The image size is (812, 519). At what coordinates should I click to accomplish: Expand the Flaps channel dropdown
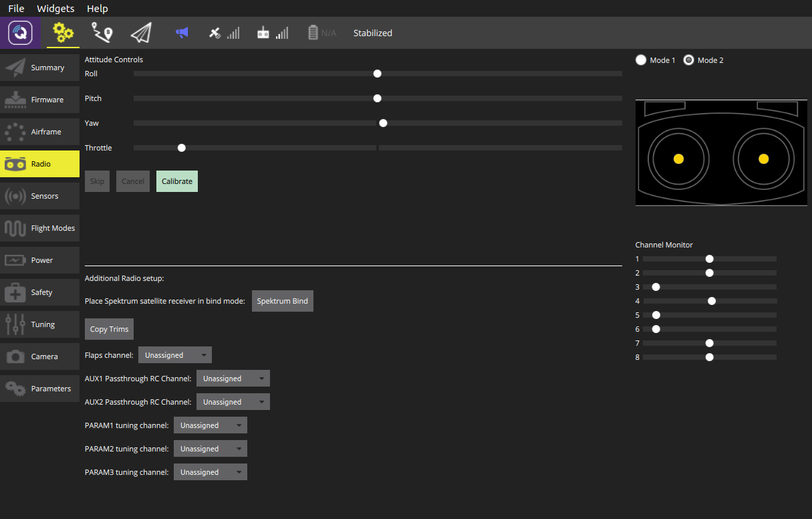coord(175,355)
